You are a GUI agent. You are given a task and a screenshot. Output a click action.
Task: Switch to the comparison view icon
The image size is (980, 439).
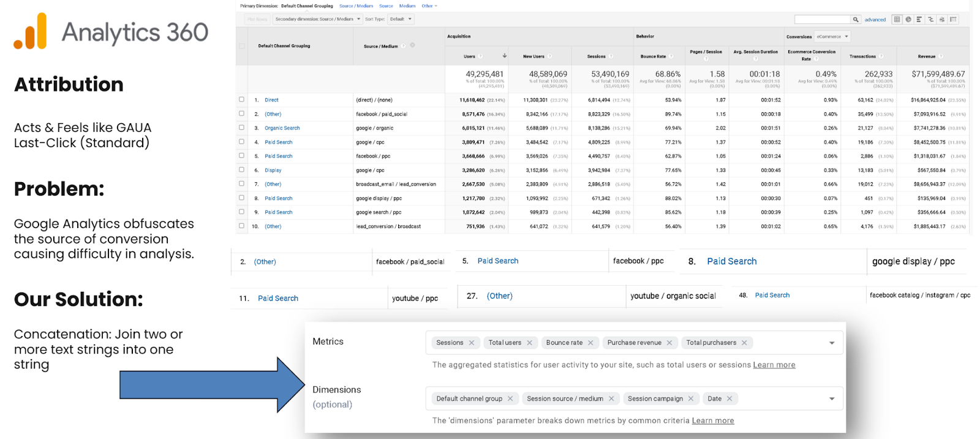click(x=930, y=20)
